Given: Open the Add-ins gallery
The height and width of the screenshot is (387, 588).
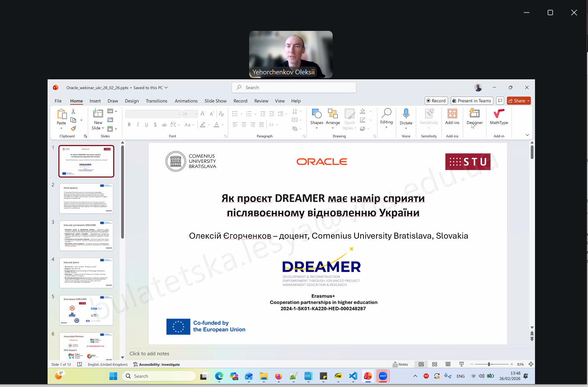Looking at the screenshot, I should tap(452, 117).
